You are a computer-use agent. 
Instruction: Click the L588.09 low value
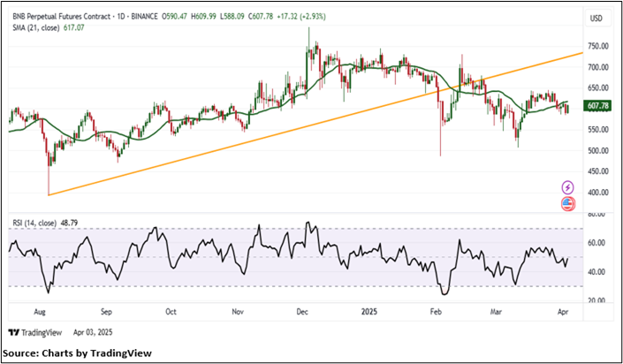pos(233,17)
